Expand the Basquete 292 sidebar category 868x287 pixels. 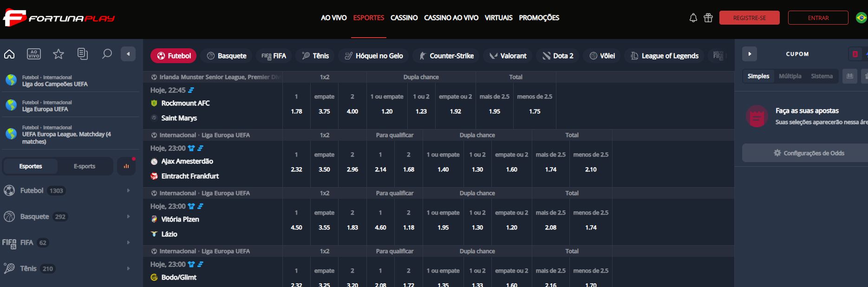[x=70, y=216]
